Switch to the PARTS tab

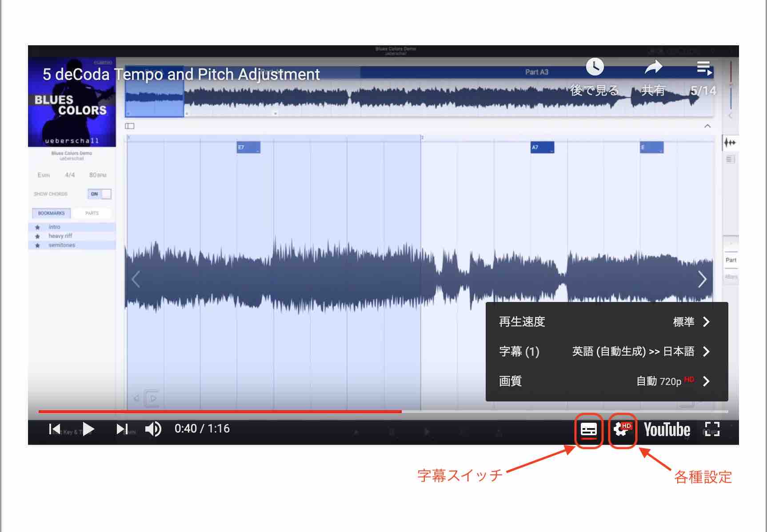point(92,213)
